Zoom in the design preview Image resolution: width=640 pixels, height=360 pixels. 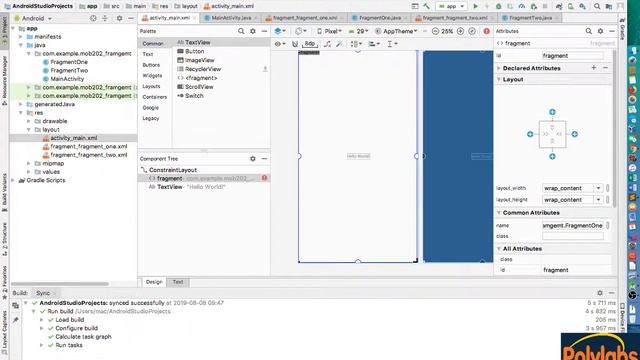pyautogui.click(x=460, y=31)
